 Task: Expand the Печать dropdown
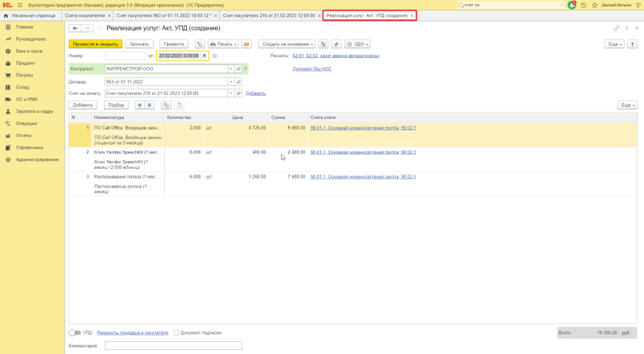(224, 44)
